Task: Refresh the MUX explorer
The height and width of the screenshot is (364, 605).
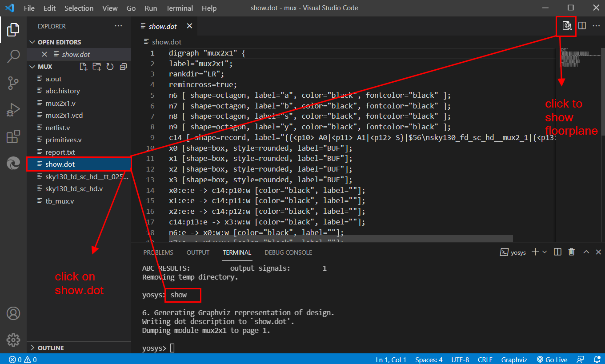Action: (x=110, y=67)
